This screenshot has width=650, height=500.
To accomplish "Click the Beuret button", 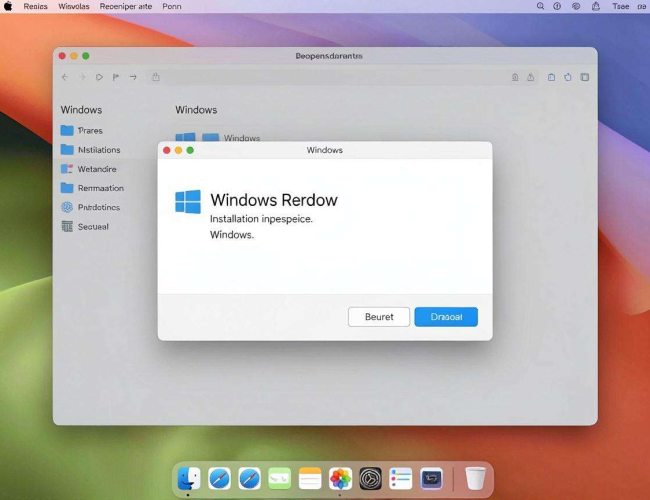I will click(x=379, y=317).
